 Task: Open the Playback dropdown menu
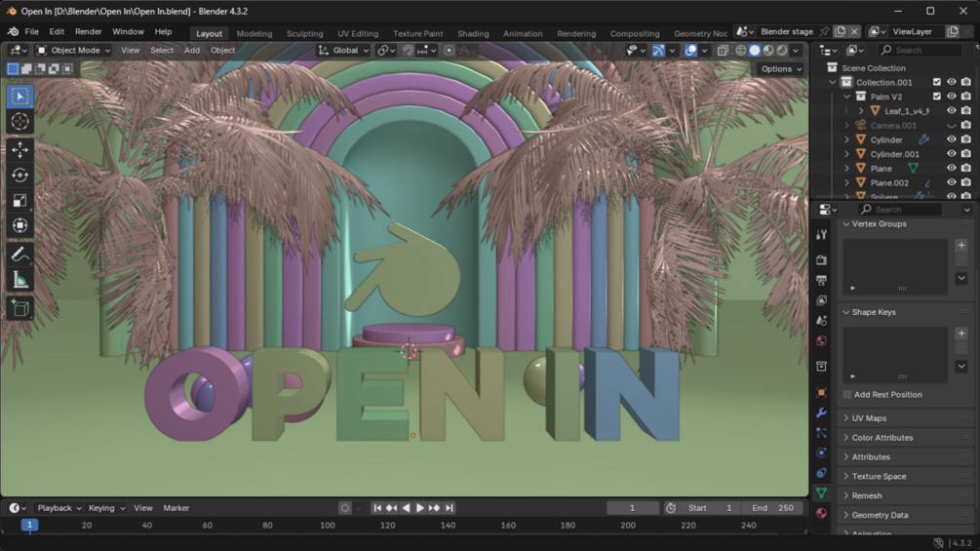pos(59,508)
